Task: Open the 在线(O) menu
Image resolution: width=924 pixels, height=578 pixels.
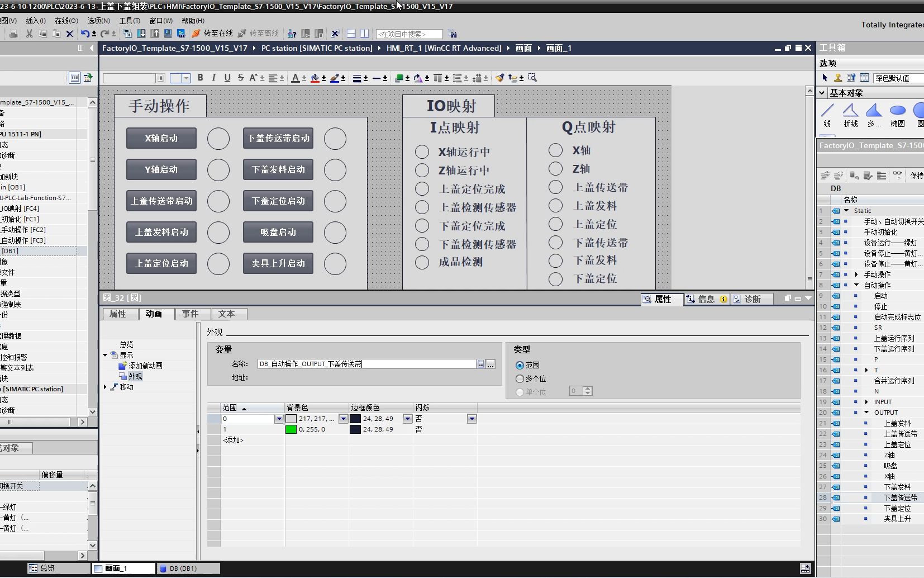Action: 66,21
